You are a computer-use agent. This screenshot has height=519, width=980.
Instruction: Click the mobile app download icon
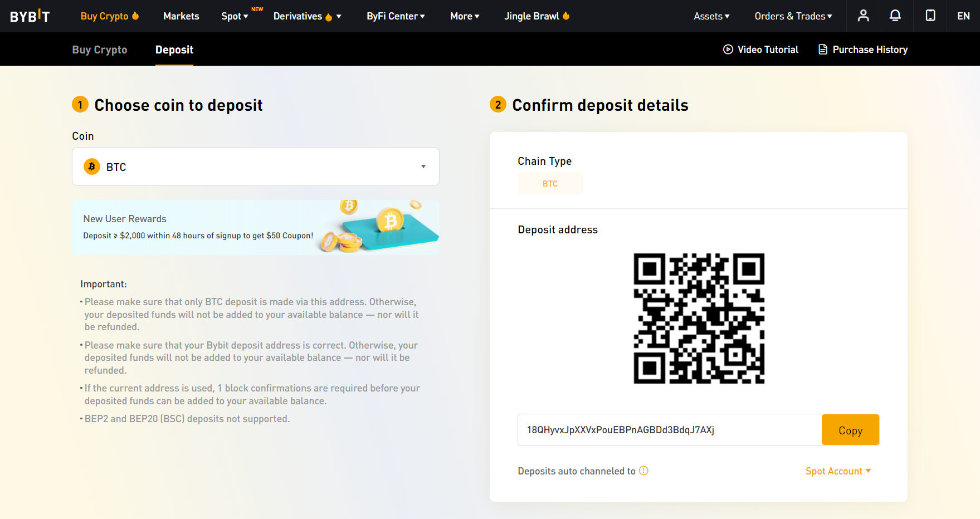pyautogui.click(x=930, y=16)
